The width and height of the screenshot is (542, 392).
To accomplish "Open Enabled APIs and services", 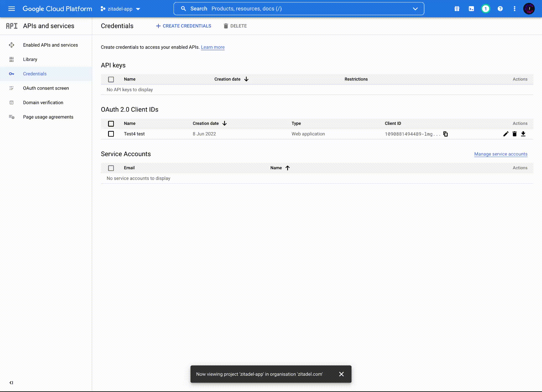I will pos(50,45).
